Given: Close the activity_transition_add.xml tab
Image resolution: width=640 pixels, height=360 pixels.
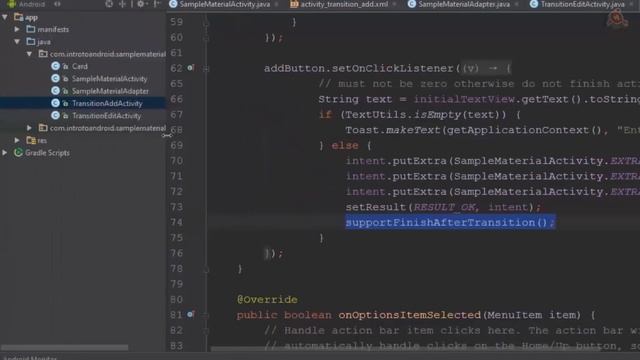Looking at the screenshot, I should [x=394, y=4].
